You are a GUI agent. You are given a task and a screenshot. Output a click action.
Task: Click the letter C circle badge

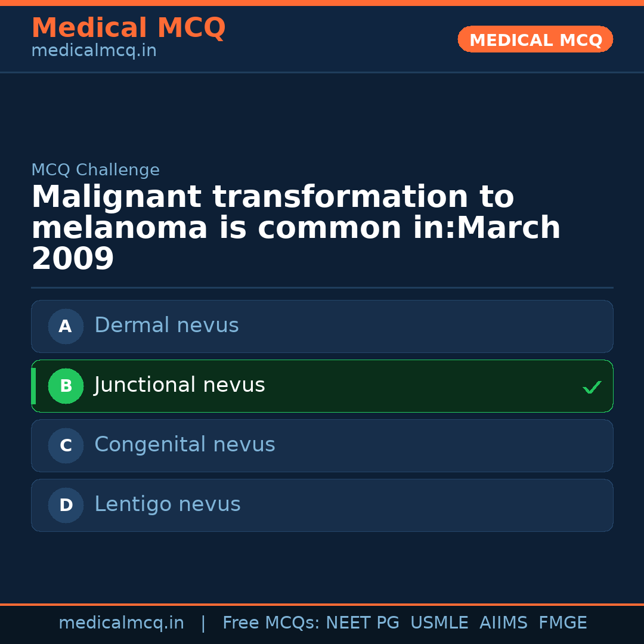coord(66,445)
